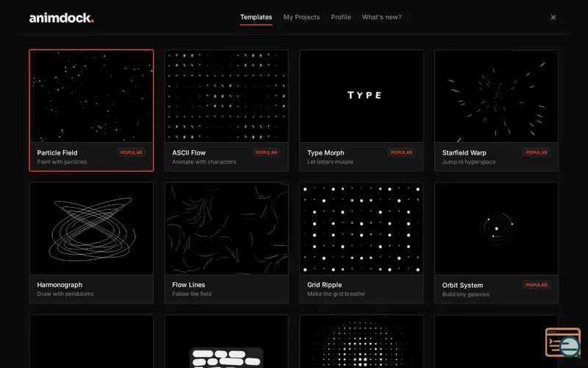Pick the Type Morph template preview
Screen dimensions: 588x368
point(362,96)
